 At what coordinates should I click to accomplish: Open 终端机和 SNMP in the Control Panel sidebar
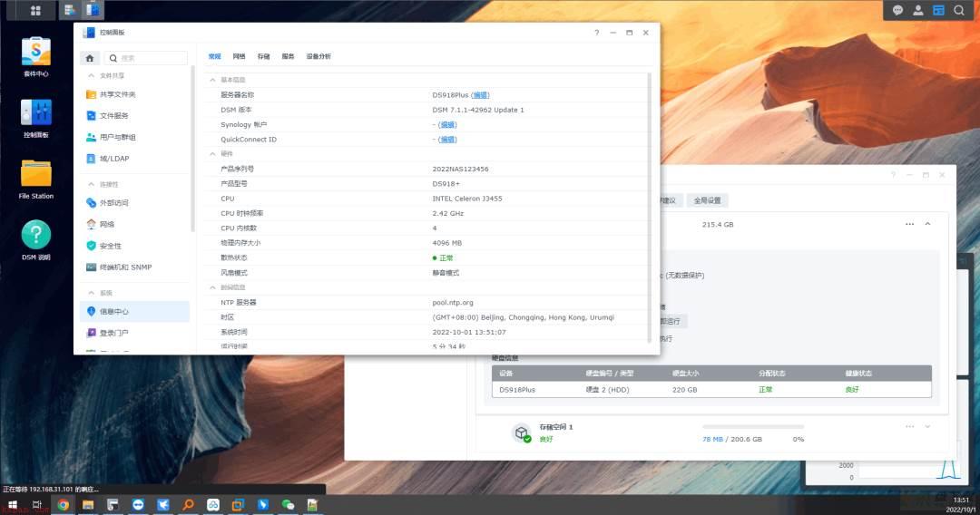click(x=134, y=267)
